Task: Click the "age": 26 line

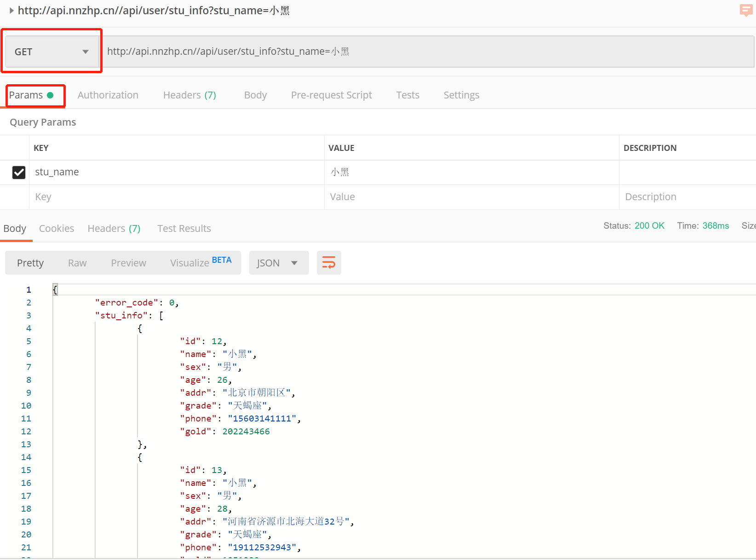Action: (206, 380)
